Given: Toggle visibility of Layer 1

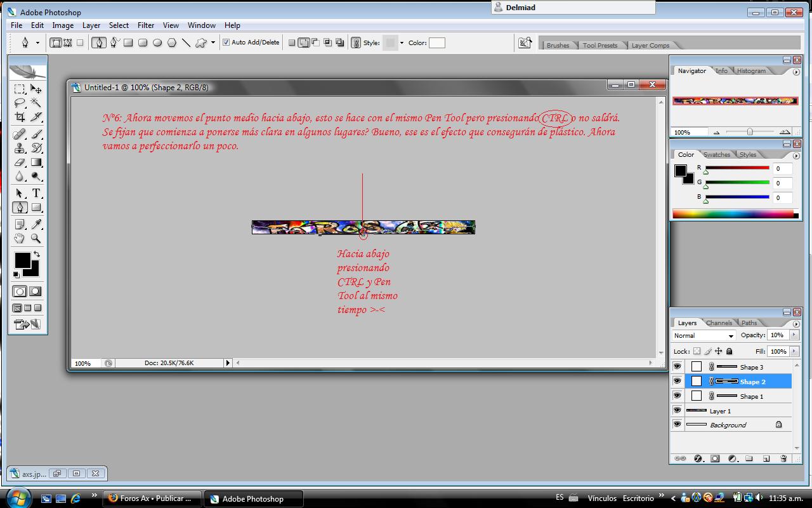Looking at the screenshot, I should coord(678,411).
